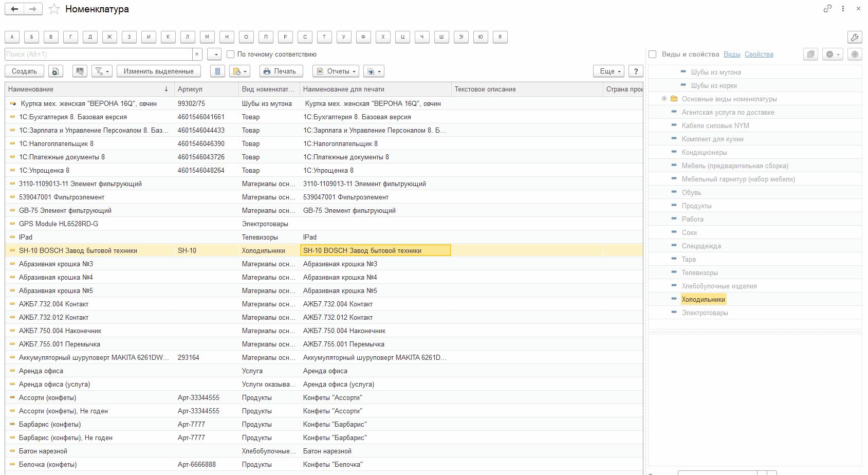Click the barcode search icon
868x475 pixels.
(80, 71)
